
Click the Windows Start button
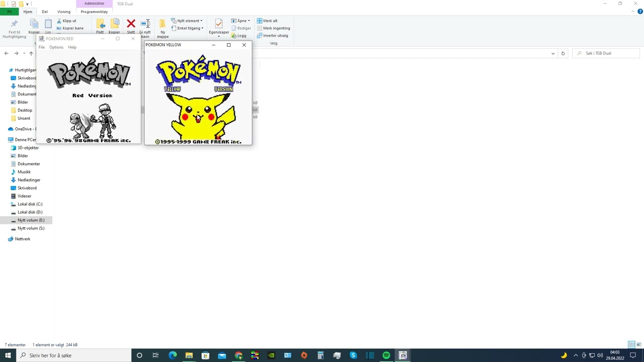(8, 355)
